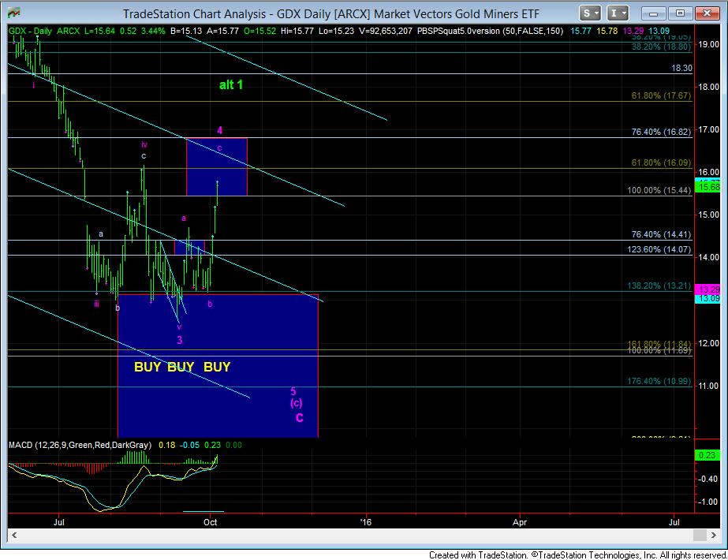Click the 'Lo=15.23' low value in status line
This screenshot has width=728, height=560.
[334, 31]
